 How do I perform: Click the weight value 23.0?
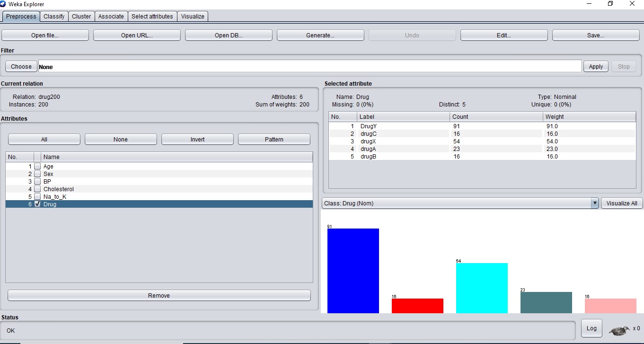[x=552, y=149]
